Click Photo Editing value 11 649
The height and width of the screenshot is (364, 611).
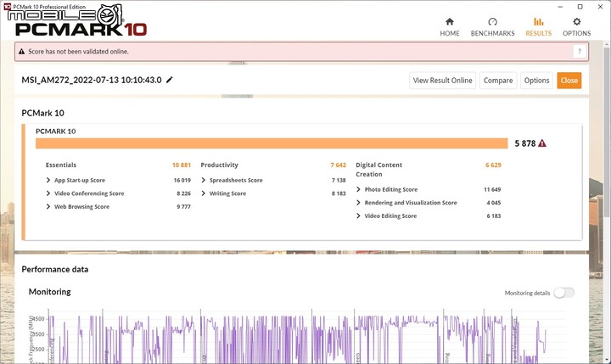click(492, 189)
